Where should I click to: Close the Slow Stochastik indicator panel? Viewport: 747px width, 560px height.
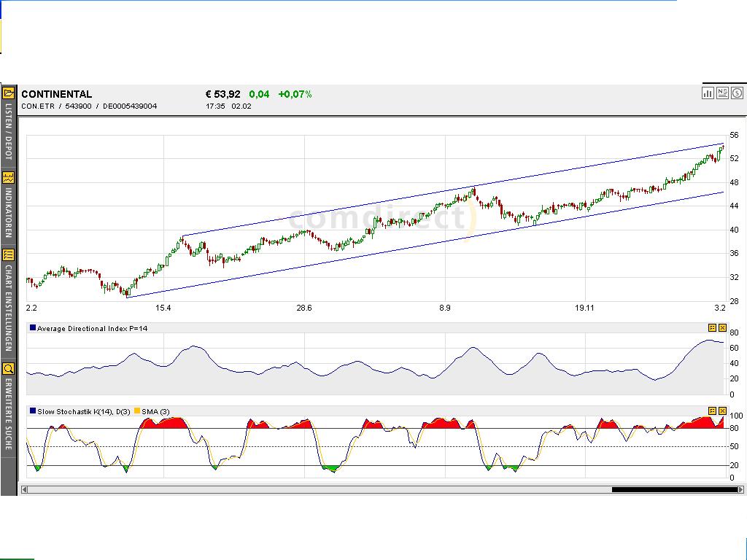pyautogui.click(x=723, y=411)
